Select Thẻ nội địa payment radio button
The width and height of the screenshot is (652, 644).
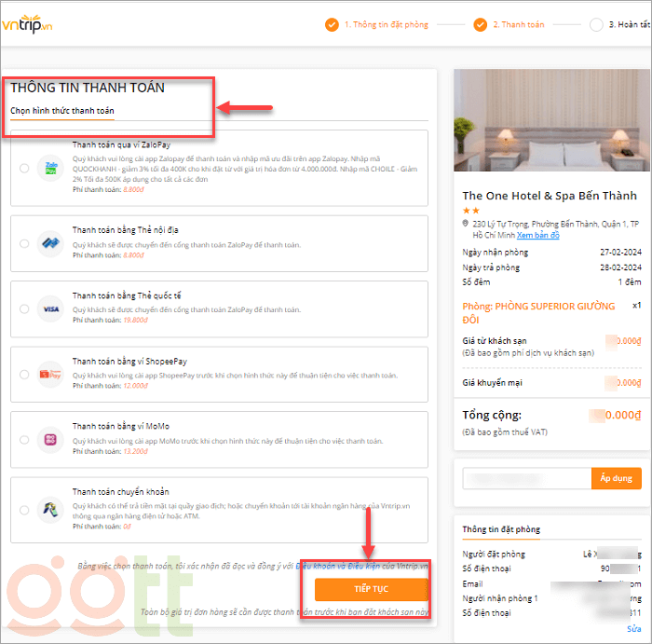coord(24,243)
